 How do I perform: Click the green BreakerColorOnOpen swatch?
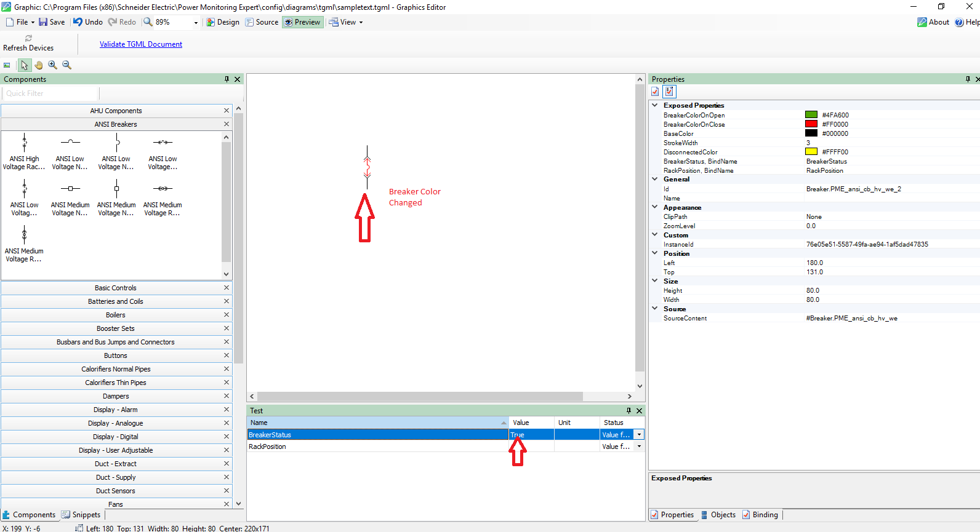(x=811, y=115)
